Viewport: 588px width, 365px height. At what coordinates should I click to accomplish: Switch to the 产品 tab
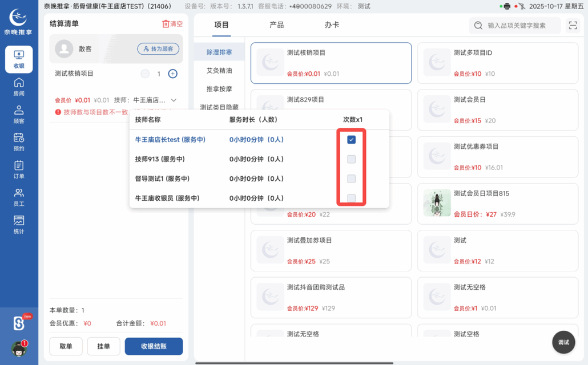tap(277, 25)
